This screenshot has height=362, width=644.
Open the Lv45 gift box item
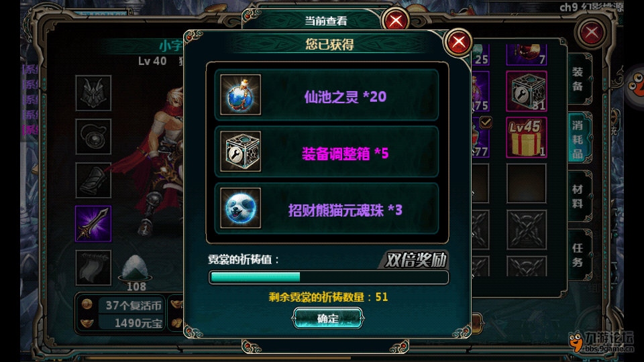[x=527, y=137]
